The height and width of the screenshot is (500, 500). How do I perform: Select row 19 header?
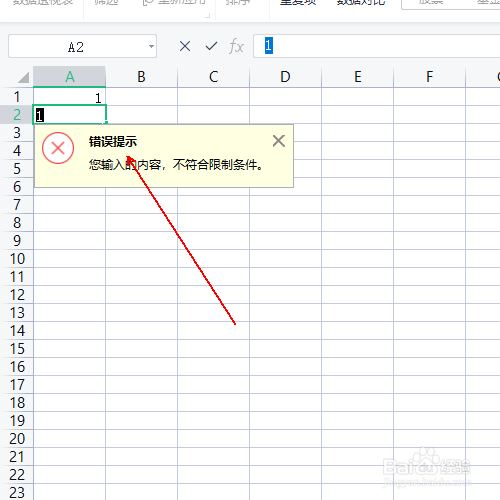pos(17,421)
